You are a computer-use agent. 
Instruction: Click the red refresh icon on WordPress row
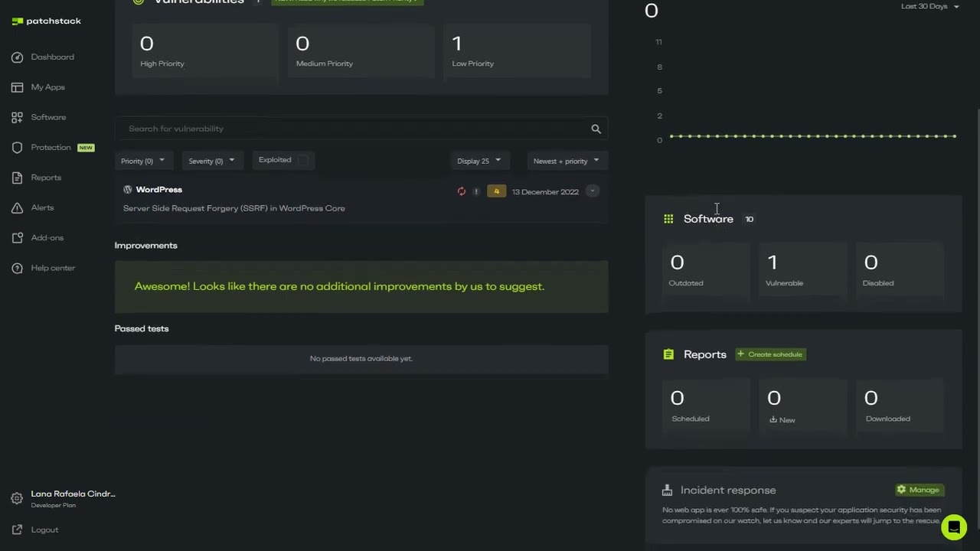[462, 191]
